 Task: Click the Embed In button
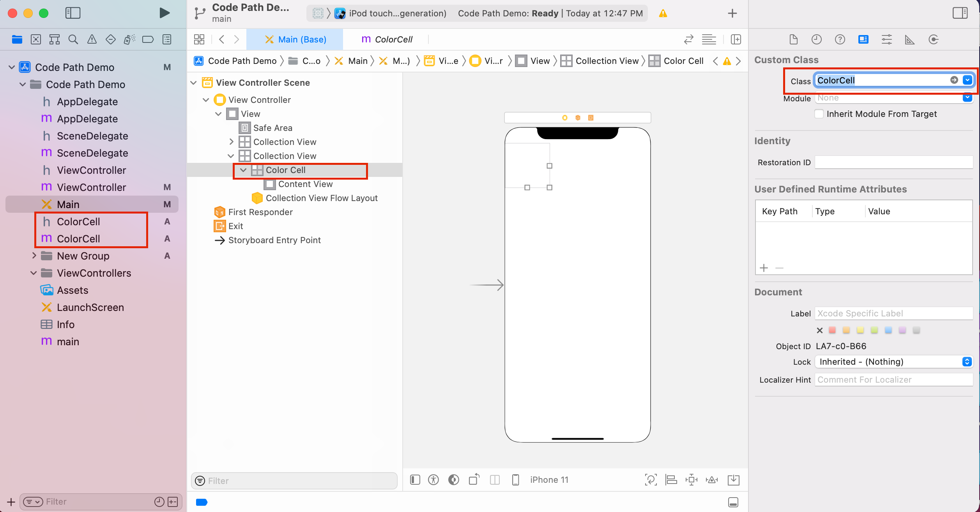733,480
